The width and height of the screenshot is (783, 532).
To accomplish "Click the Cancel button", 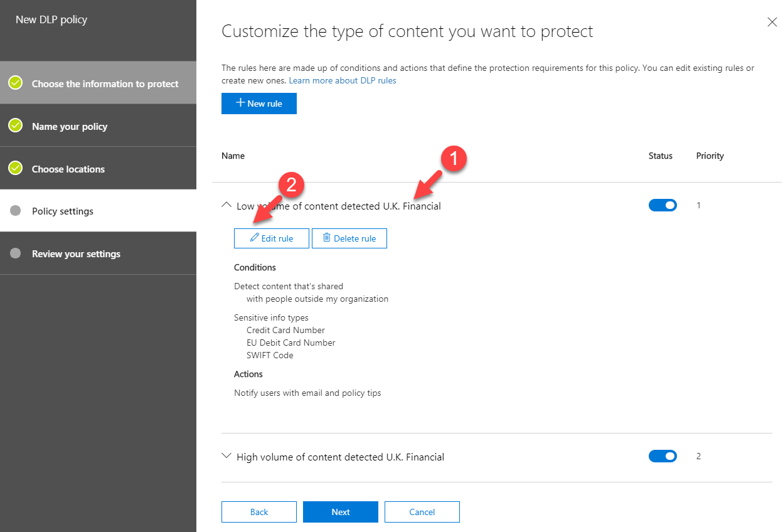I will pyautogui.click(x=422, y=512).
